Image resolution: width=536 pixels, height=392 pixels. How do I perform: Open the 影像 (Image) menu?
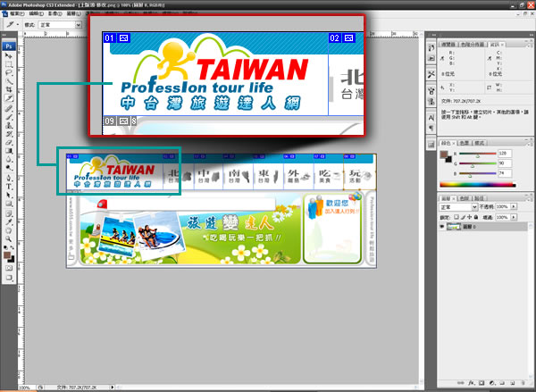[54, 13]
